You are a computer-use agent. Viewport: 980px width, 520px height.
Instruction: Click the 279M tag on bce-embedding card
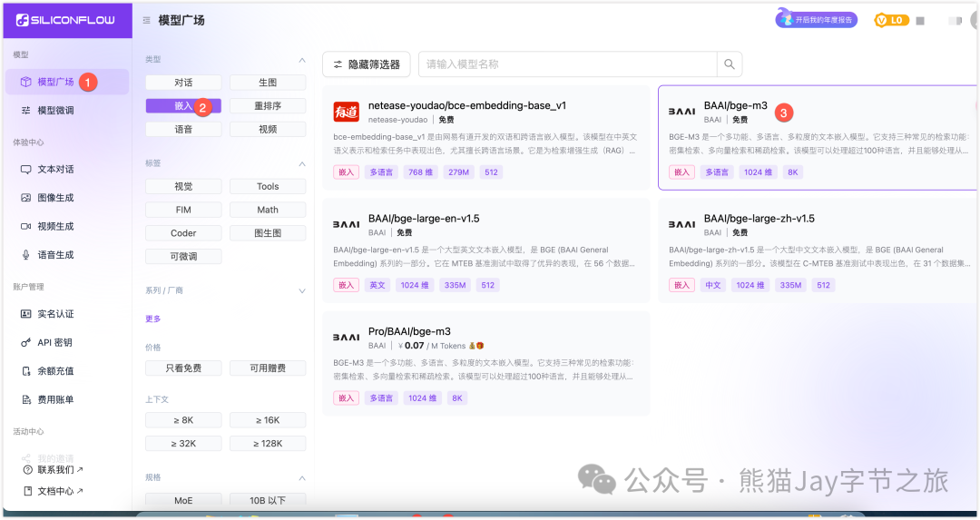pyautogui.click(x=458, y=172)
